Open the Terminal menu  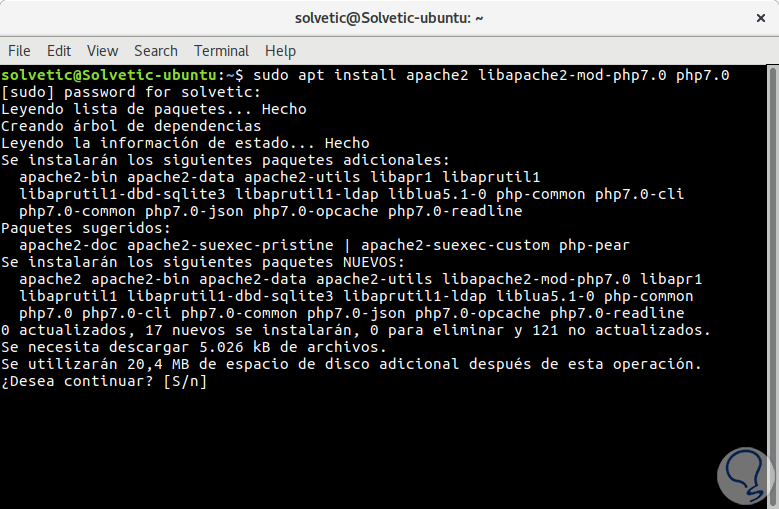(221, 51)
